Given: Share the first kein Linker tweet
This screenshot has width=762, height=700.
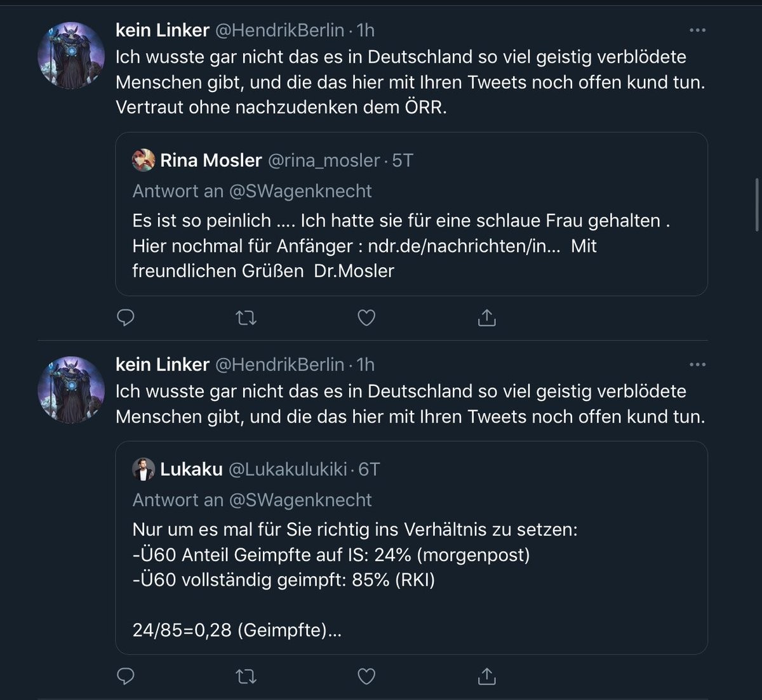Looking at the screenshot, I should (486, 317).
